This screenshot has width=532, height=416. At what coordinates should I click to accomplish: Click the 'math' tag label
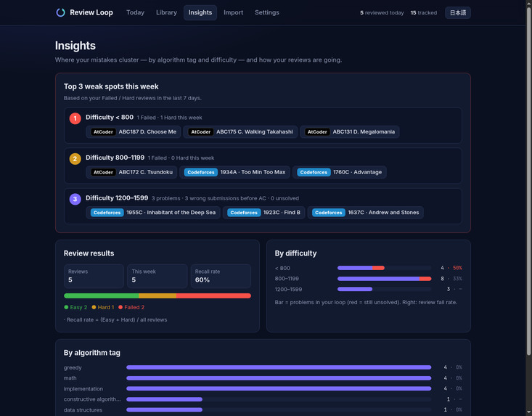click(70, 378)
